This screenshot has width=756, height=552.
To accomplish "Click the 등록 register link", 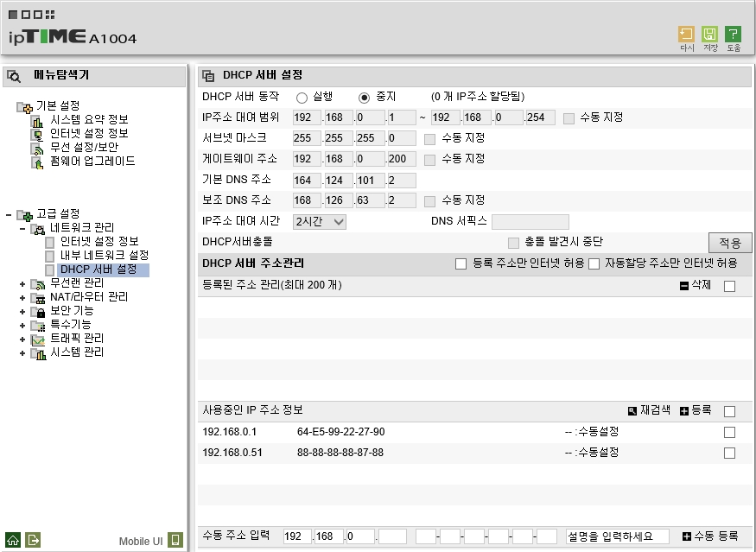I will pos(701,410).
